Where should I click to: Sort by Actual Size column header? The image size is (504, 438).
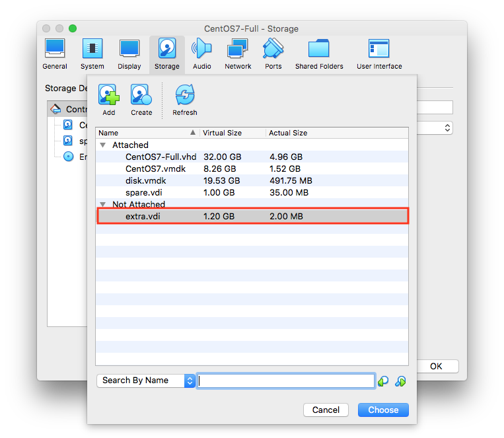pos(337,133)
